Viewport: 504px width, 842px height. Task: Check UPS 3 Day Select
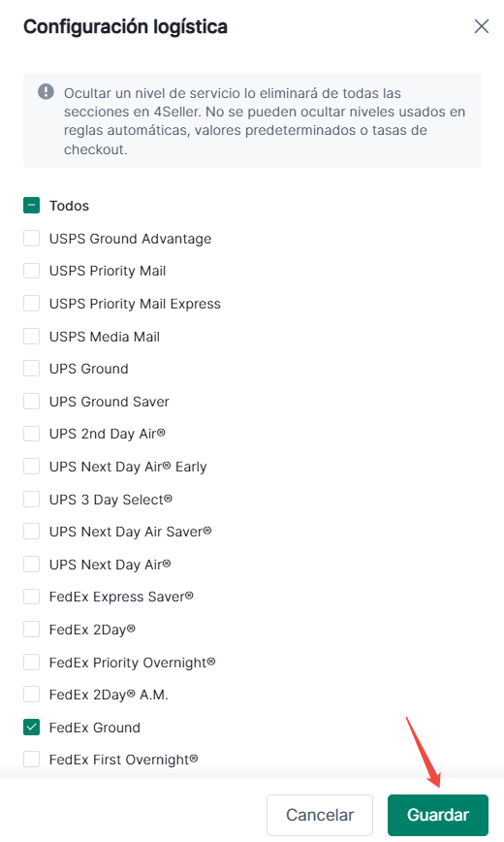pos(32,499)
